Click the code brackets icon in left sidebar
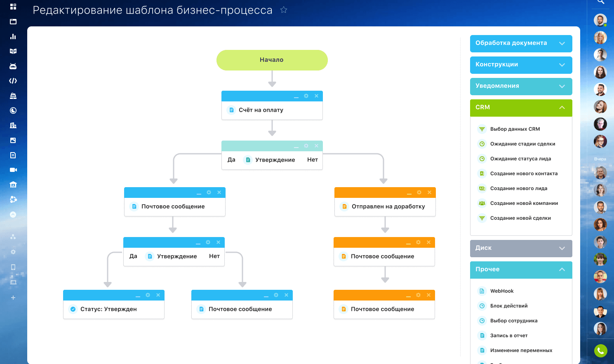The image size is (614, 364). pos(13,81)
